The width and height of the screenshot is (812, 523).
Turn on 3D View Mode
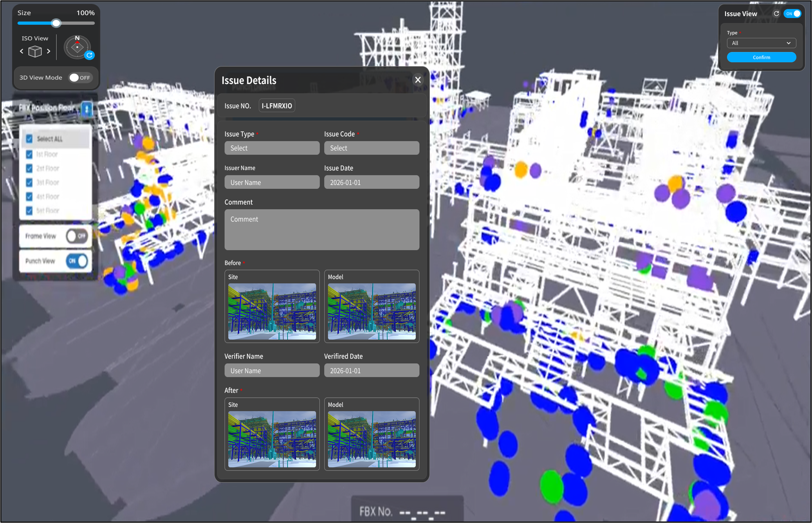[x=80, y=78]
